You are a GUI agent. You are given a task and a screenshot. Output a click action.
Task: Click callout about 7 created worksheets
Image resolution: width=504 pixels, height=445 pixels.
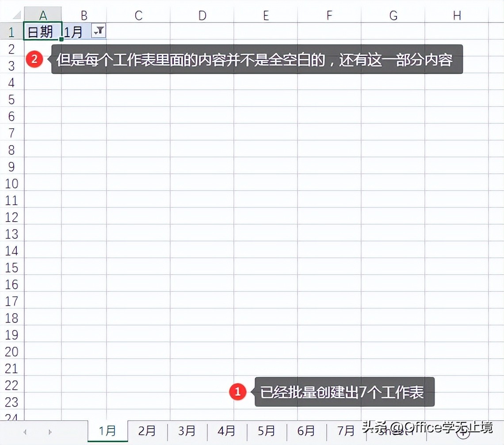point(346,391)
